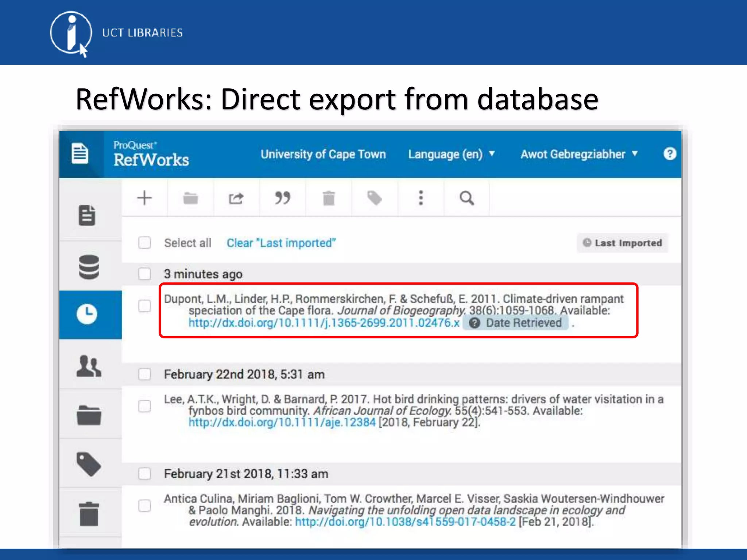Open the Sharing people sidebar icon

89,366
